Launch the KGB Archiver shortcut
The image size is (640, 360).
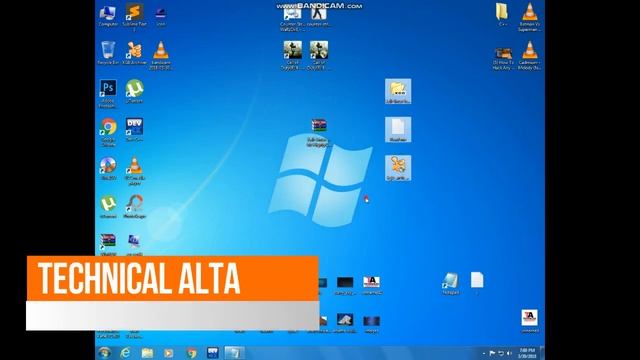click(134, 53)
